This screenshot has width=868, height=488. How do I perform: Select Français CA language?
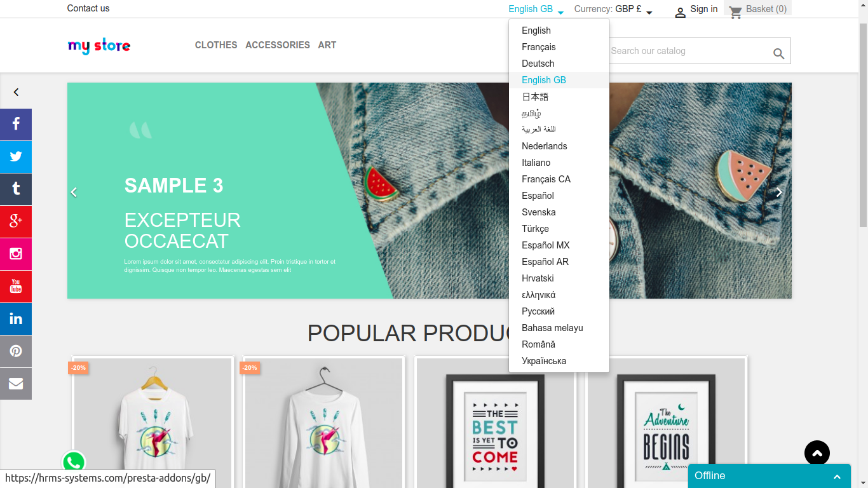pyautogui.click(x=559, y=179)
